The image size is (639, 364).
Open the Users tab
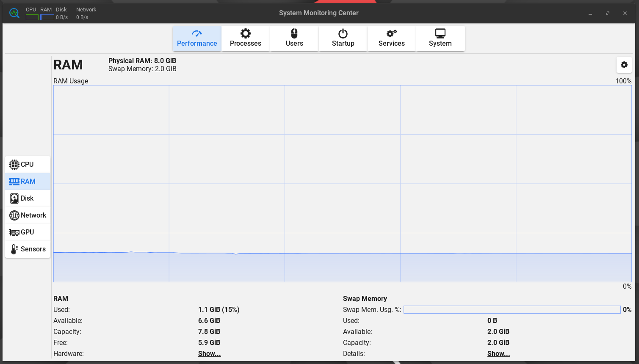(294, 38)
